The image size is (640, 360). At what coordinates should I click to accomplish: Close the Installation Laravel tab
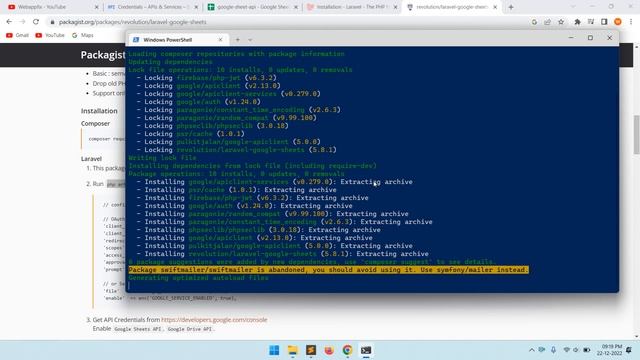pyautogui.click(x=395, y=7)
